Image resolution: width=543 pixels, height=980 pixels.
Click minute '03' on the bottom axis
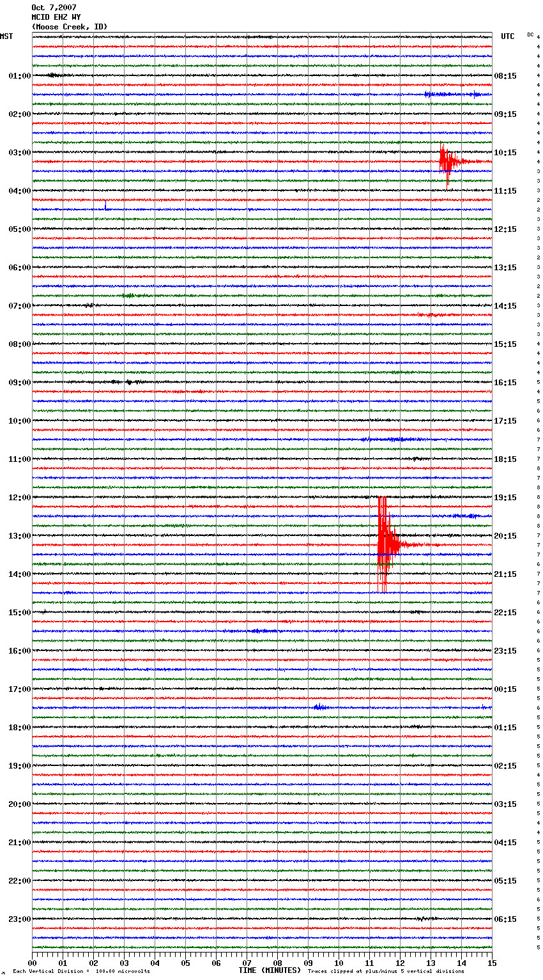pos(124,963)
